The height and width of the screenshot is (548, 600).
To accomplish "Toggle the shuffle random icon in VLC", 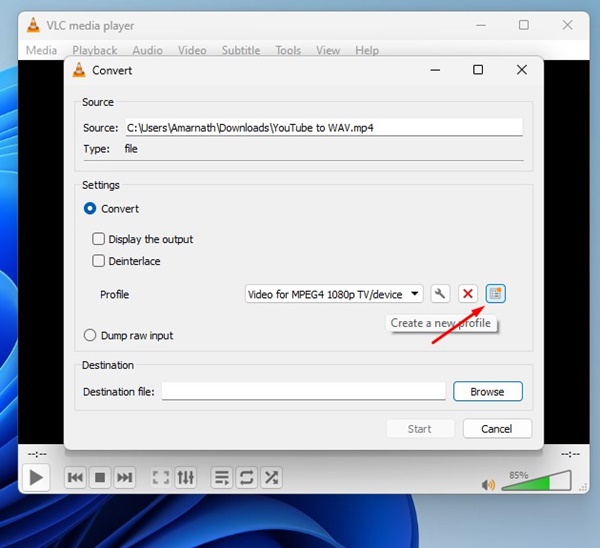I will click(271, 477).
